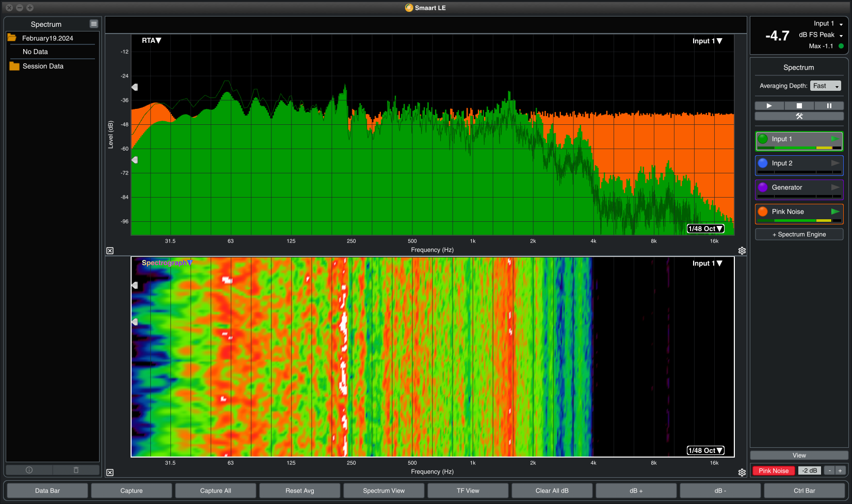
Task: Click the View button above generator
Action: pos(799,456)
